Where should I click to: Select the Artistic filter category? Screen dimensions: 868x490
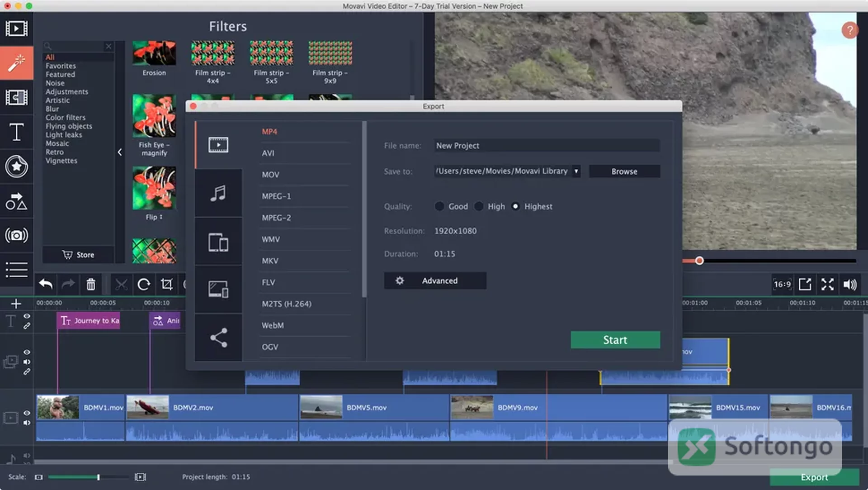57,100
